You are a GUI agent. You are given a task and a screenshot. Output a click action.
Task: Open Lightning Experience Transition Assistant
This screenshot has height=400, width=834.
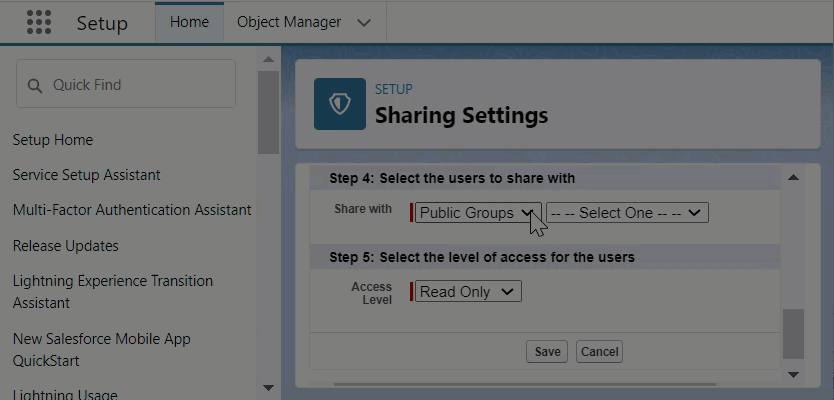(x=112, y=291)
